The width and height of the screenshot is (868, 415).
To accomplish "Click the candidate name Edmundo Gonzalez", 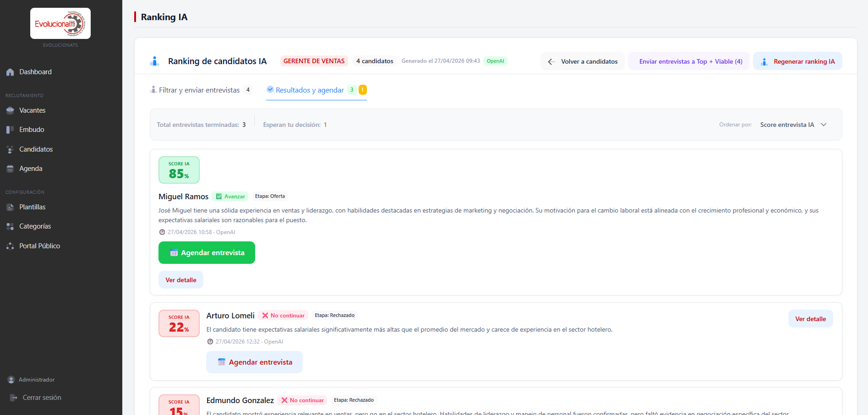I will (x=240, y=400).
